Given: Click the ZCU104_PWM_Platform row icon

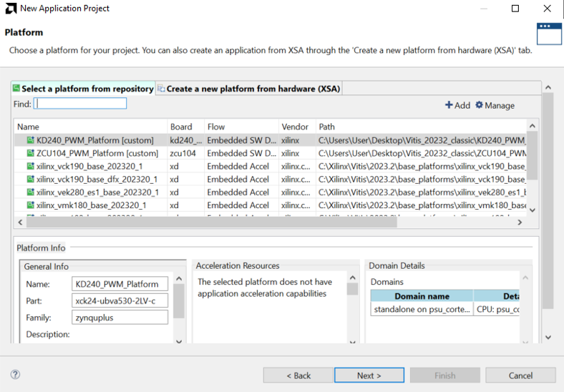Looking at the screenshot, I should [x=31, y=153].
